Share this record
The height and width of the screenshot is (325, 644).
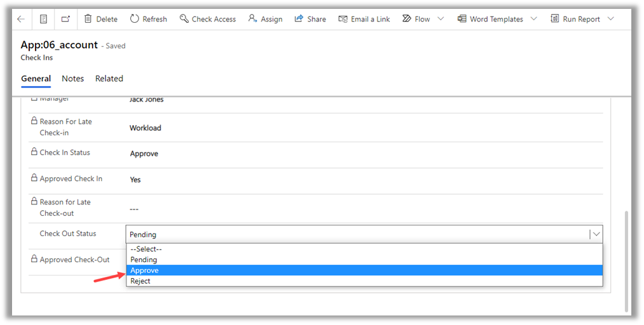tap(310, 19)
